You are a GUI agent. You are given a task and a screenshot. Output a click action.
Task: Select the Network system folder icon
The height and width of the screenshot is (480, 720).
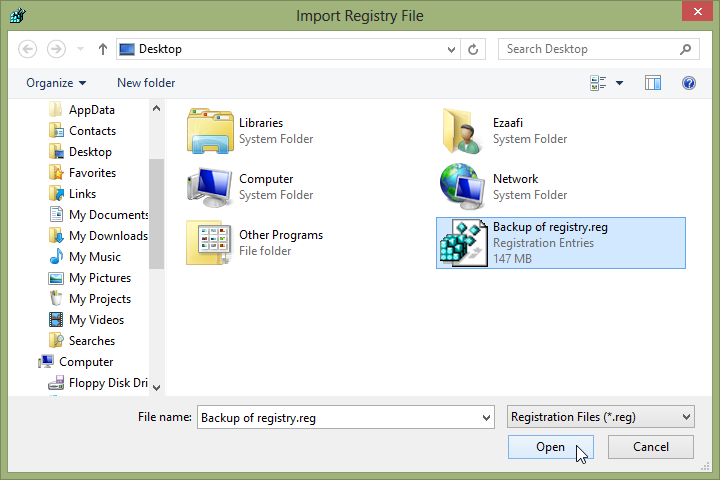461,187
